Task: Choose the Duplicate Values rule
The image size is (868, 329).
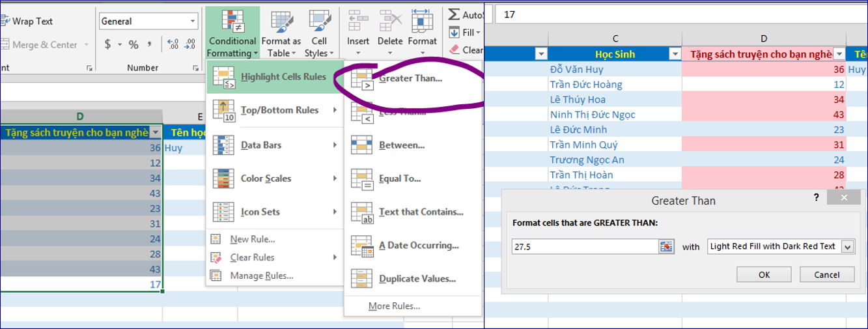Action: [417, 279]
